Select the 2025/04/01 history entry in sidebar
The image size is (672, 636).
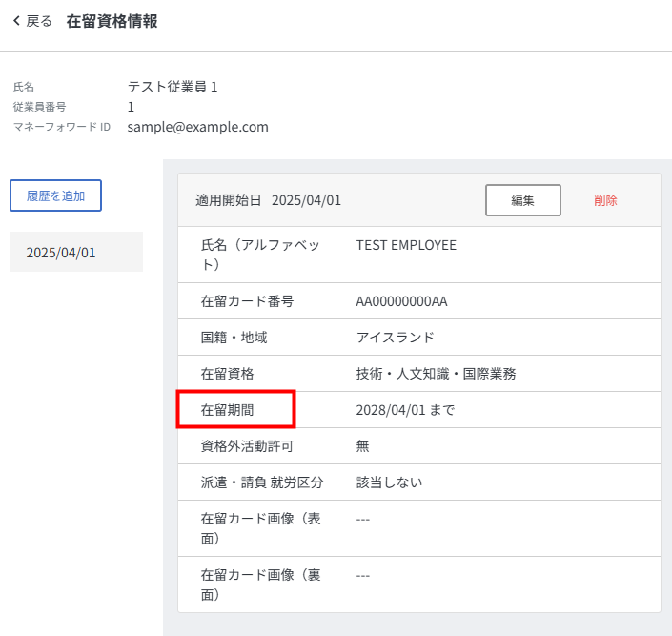[x=61, y=253]
